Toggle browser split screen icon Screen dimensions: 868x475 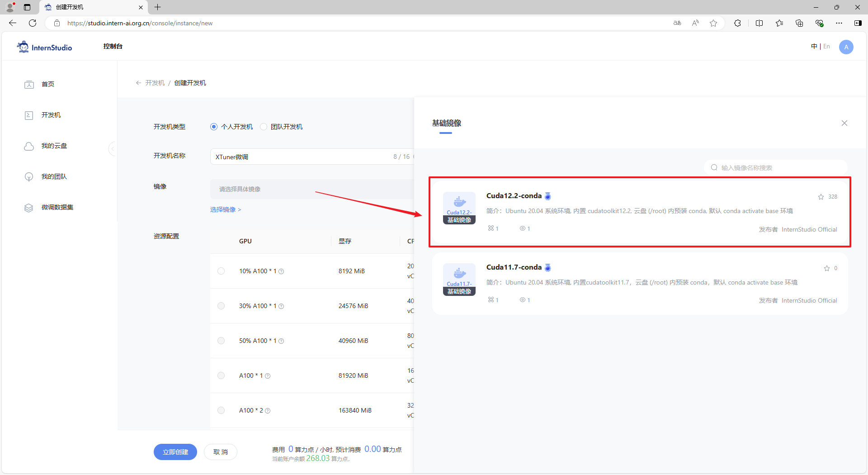point(759,23)
